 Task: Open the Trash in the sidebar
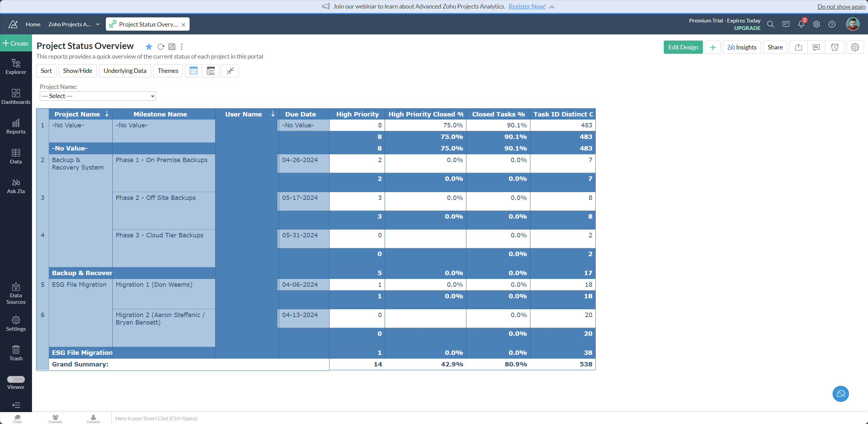click(16, 353)
